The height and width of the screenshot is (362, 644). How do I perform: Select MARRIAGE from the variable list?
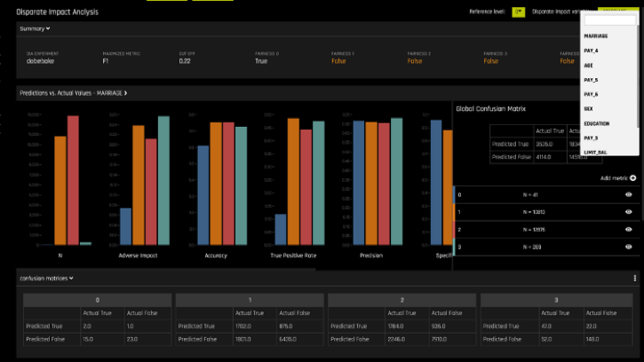[596, 36]
